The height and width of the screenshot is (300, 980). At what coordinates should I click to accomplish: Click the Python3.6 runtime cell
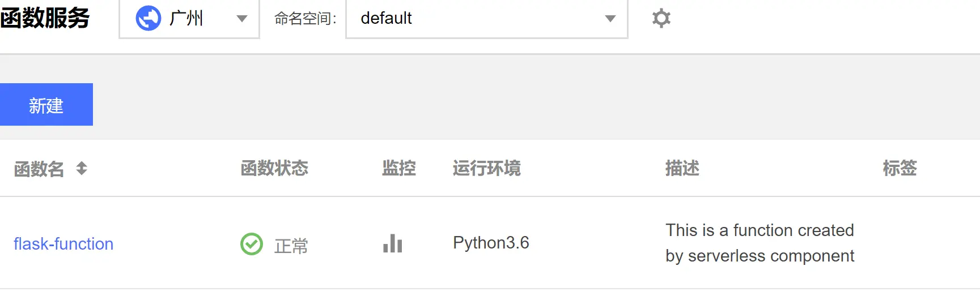click(491, 243)
